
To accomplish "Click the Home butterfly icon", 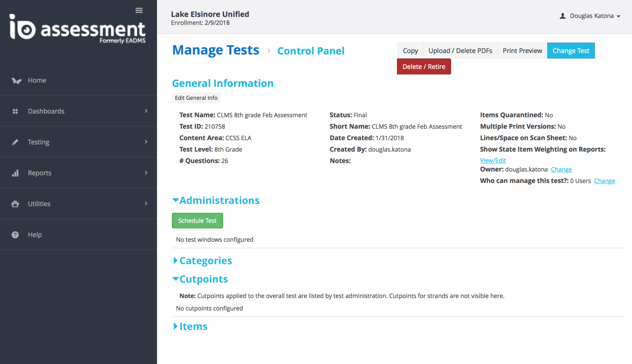I will pos(16,80).
